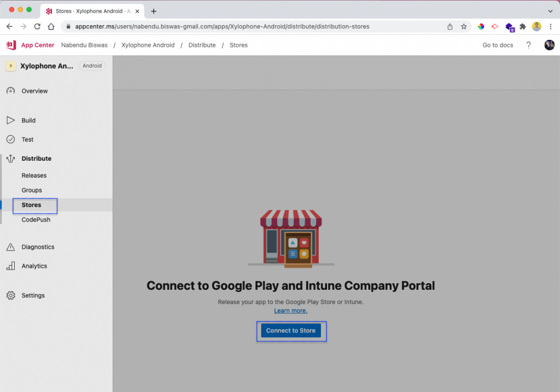Open Build section in sidebar
This screenshot has height=392, width=560.
pos(28,121)
